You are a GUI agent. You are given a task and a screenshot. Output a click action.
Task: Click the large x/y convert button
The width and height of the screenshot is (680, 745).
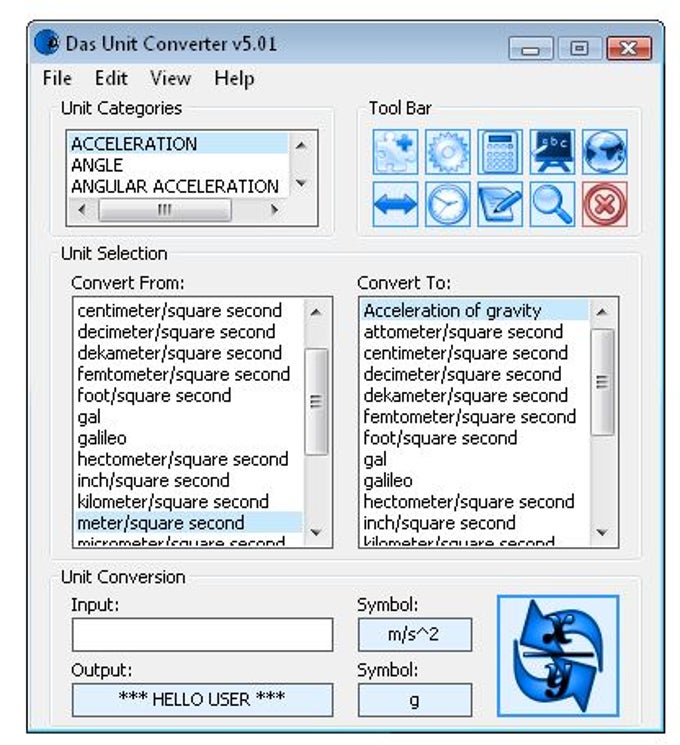tap(558, 656)
